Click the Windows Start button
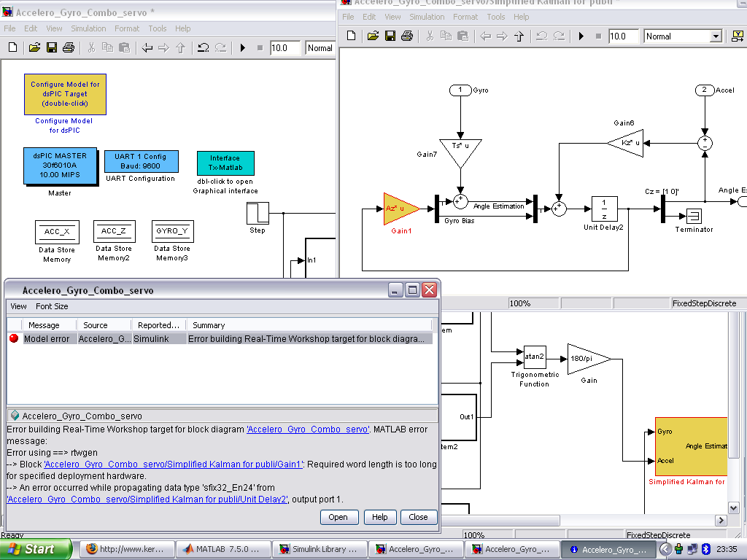Viewport: 747px width, 560px height. pos(36,549)
